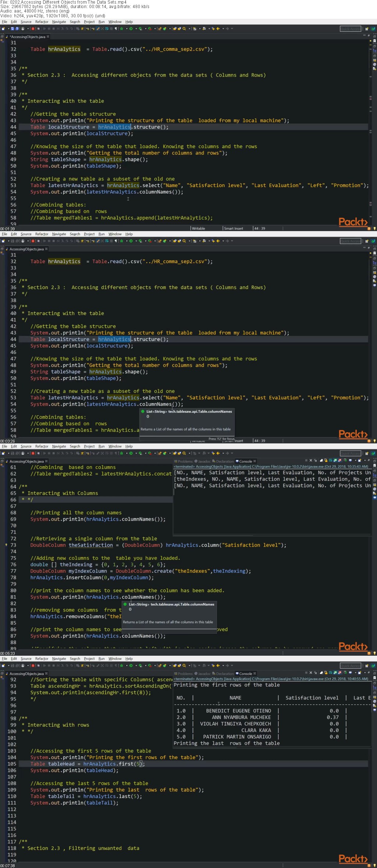Click Run green play icon in 00:01:39 frame

coord(131,28)
